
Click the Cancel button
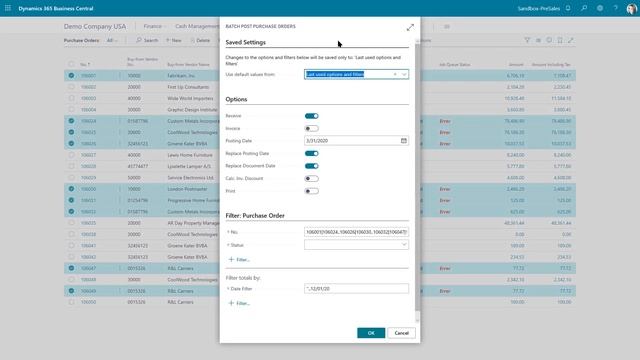[x=402, y=333]
